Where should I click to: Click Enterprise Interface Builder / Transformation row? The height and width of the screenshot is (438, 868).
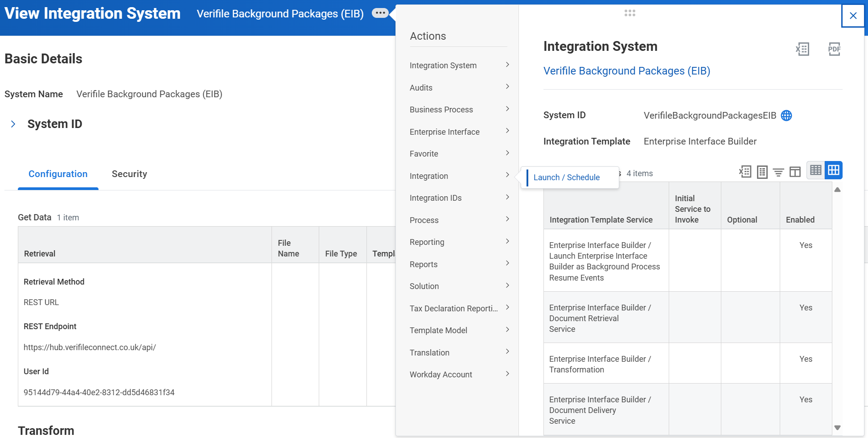click(687, 364)
